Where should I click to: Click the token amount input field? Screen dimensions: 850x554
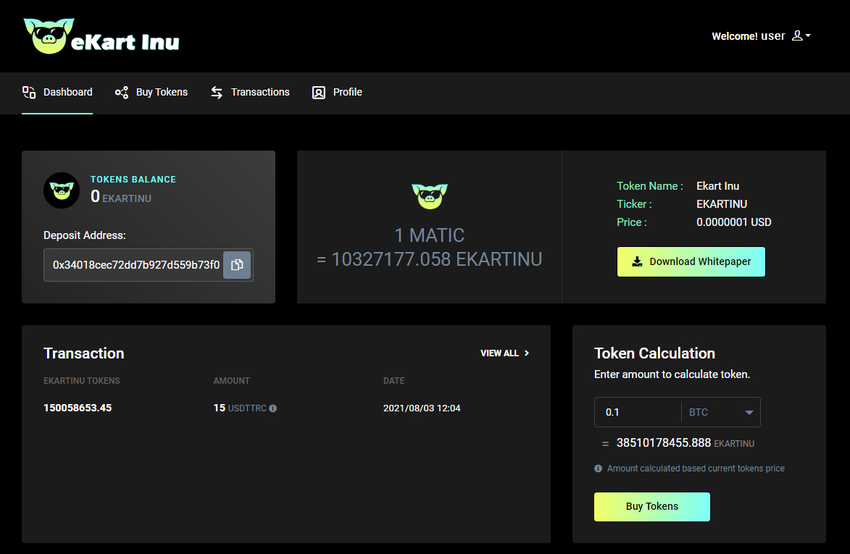pos(637,412)
